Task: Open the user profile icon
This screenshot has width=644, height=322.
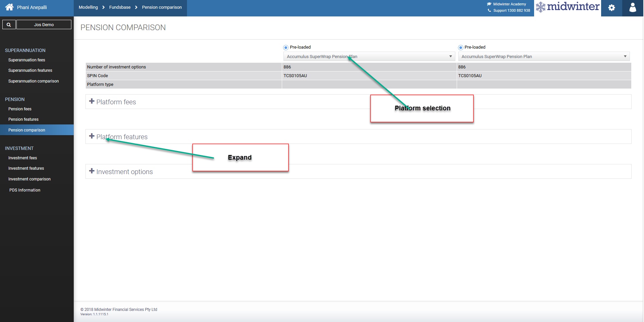Action: [633, 8]
